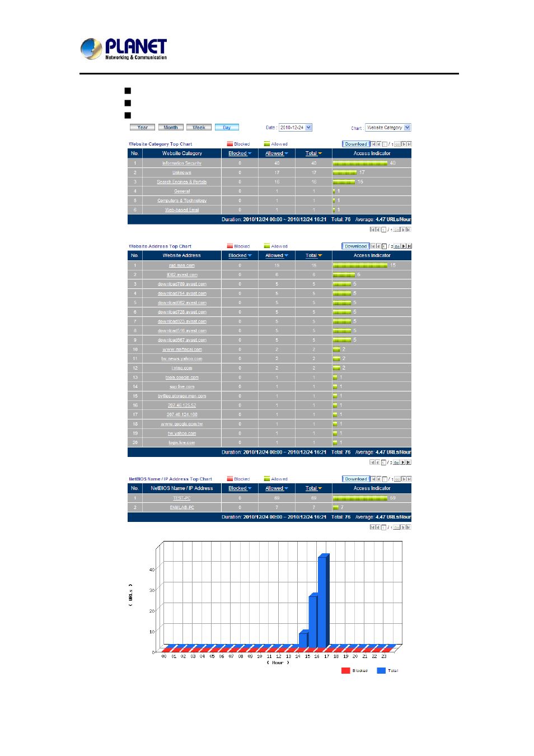
Task: Switch to Year view tab
Action: (142, 128)
